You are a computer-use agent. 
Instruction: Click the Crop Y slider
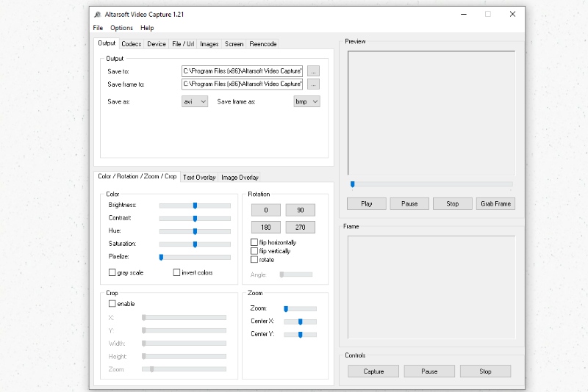(x=184, y=330)
